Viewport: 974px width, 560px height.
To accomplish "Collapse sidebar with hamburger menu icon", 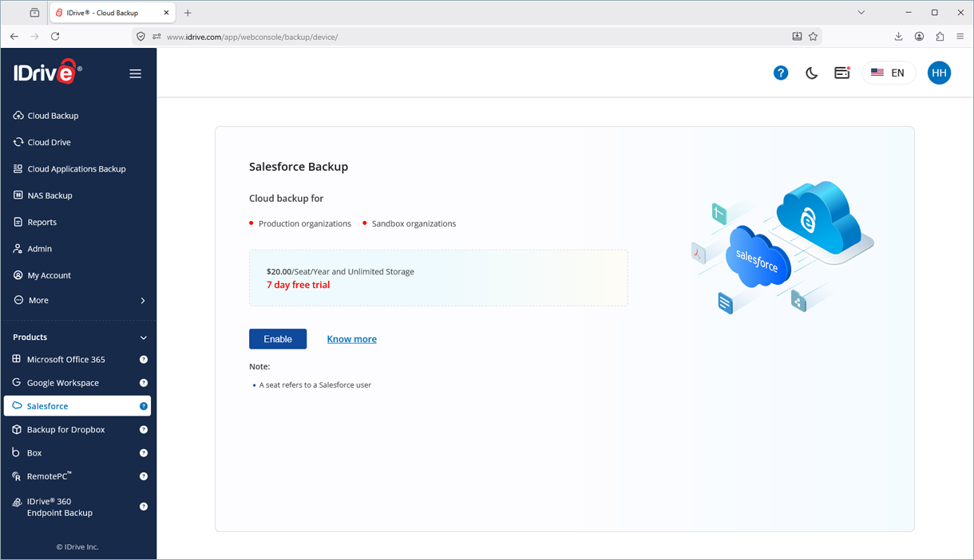I will (136, 73).
